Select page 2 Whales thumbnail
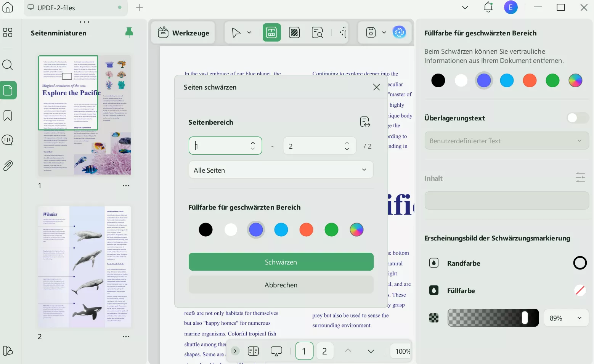 [x=85, y=267]
